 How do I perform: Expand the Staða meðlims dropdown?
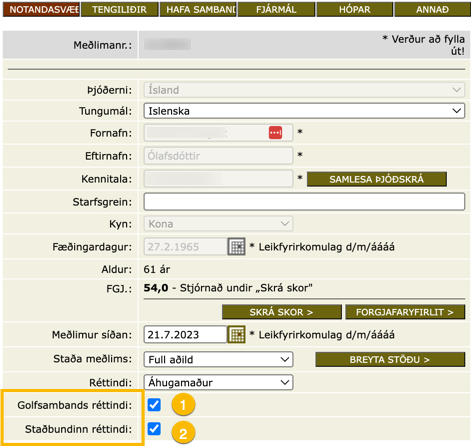(x=218, y=359)
